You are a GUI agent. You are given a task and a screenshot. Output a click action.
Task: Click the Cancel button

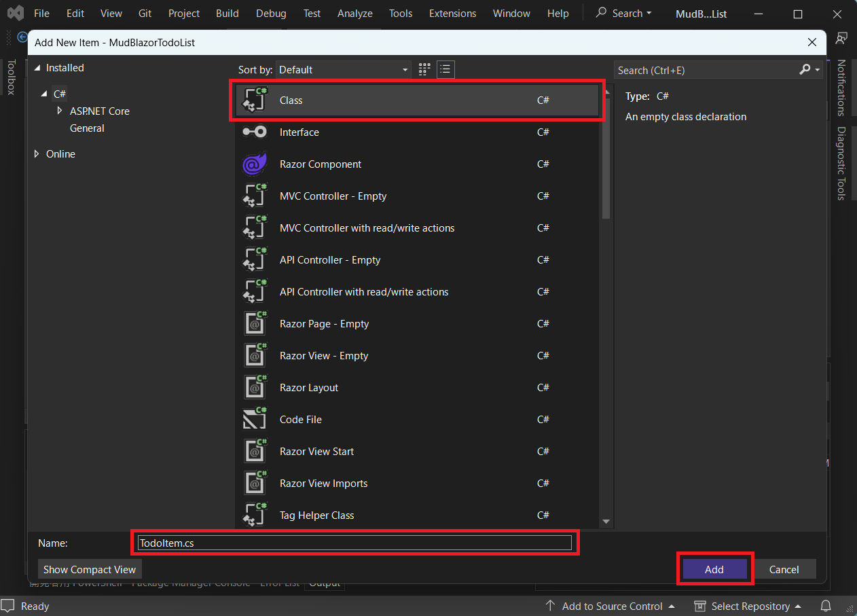(x=784, y=569)
